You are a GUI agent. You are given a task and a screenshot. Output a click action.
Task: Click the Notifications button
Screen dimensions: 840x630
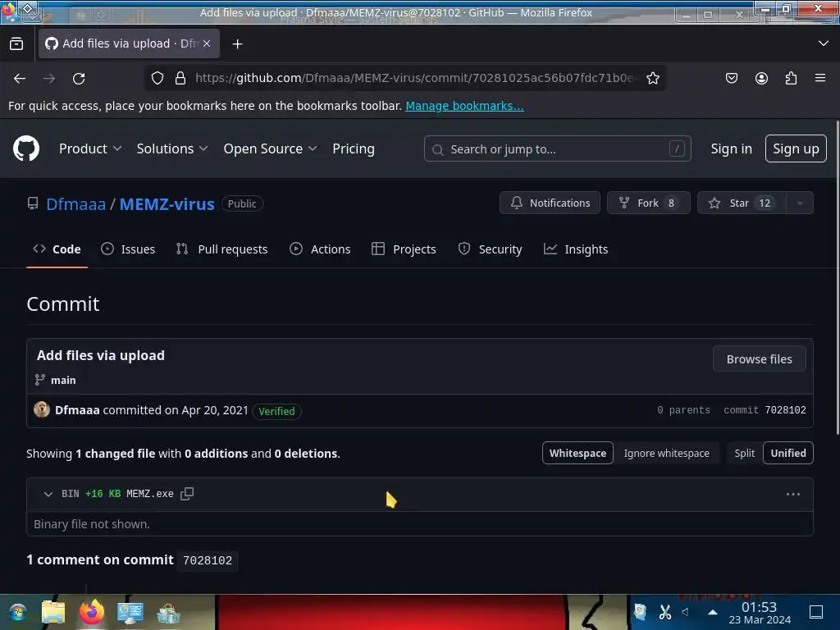[x=550, y=203]
